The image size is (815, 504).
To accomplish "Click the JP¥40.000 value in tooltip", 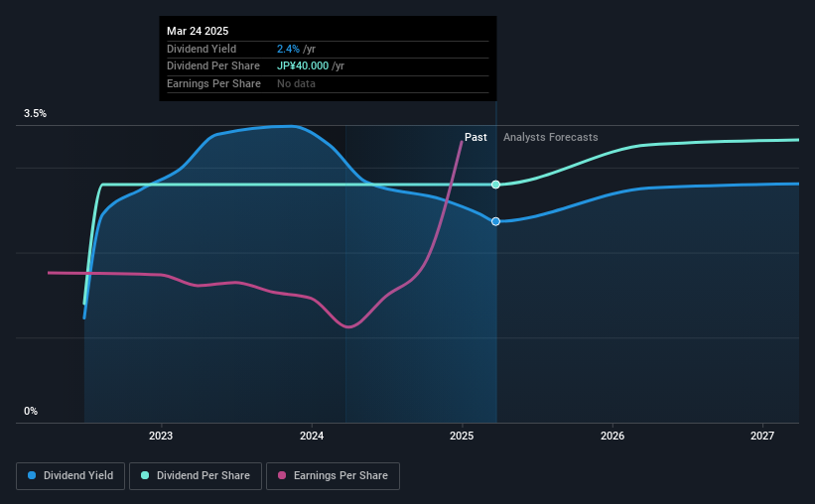I will click(x=303, y=66).
